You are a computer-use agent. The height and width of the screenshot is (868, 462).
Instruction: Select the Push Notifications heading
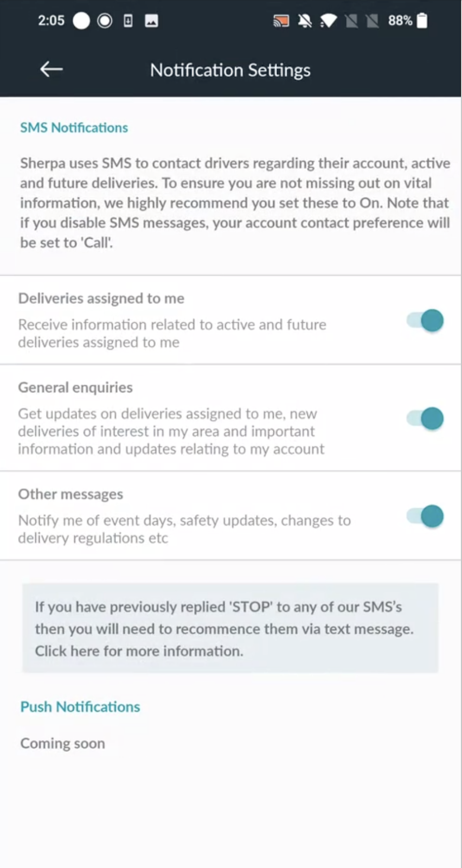pyautogui.click(x=80, y=707)
